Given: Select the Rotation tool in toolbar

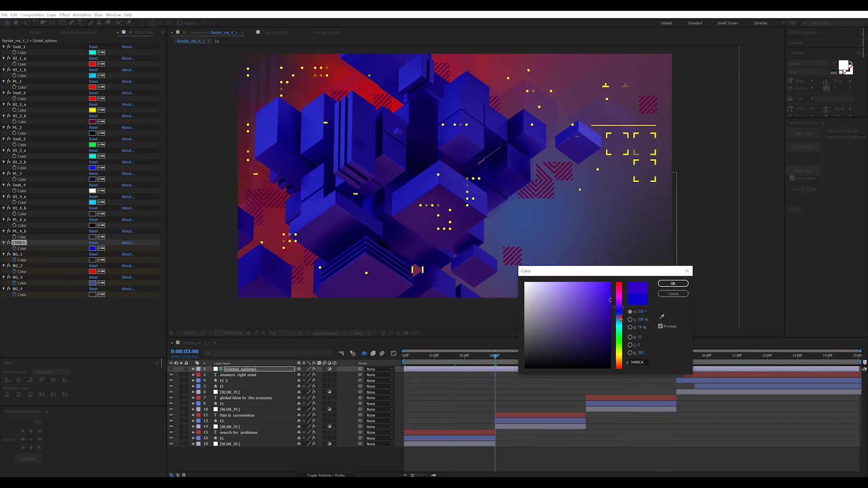Looking at the screenshot, I should (35, 23).
